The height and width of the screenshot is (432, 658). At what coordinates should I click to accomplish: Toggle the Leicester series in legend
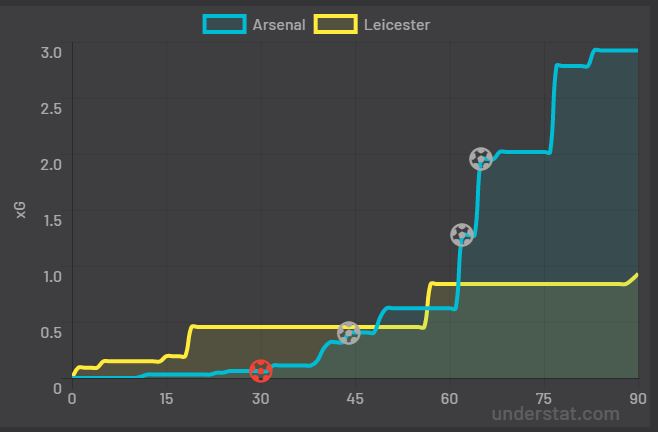[x=397, y=25]
